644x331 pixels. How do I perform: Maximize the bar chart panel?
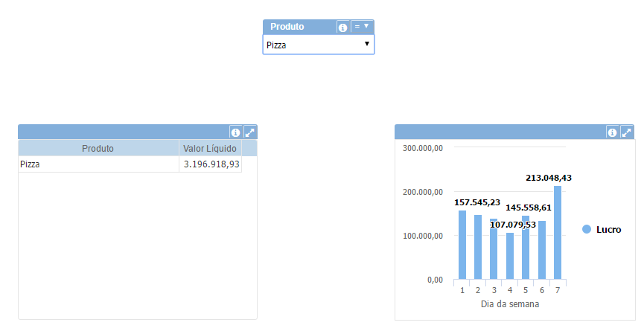tap(626, 132)
